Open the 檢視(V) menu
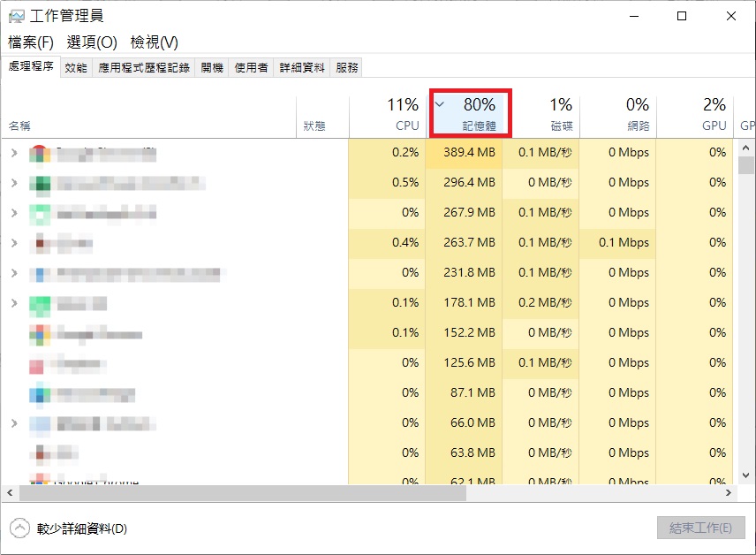756x555 pixels. (154, 42)
